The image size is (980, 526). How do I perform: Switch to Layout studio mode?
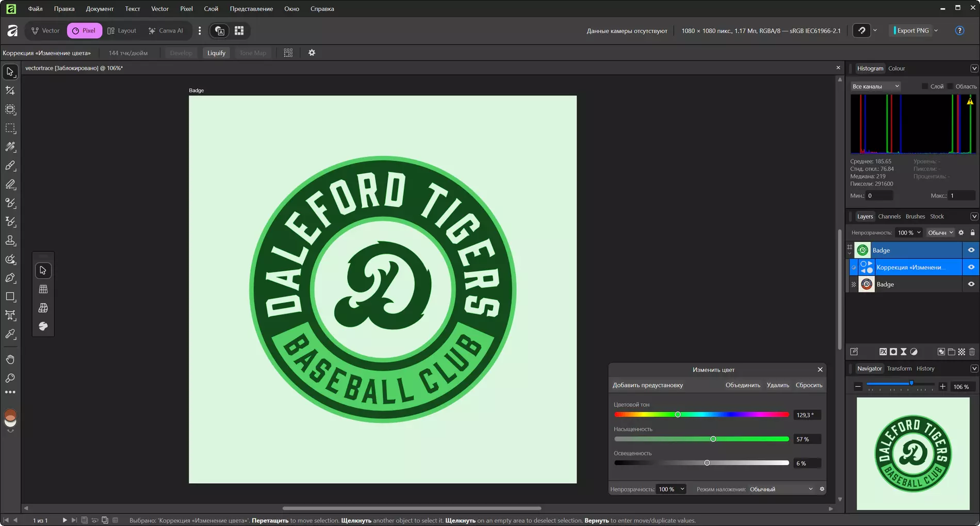(122, 30)
